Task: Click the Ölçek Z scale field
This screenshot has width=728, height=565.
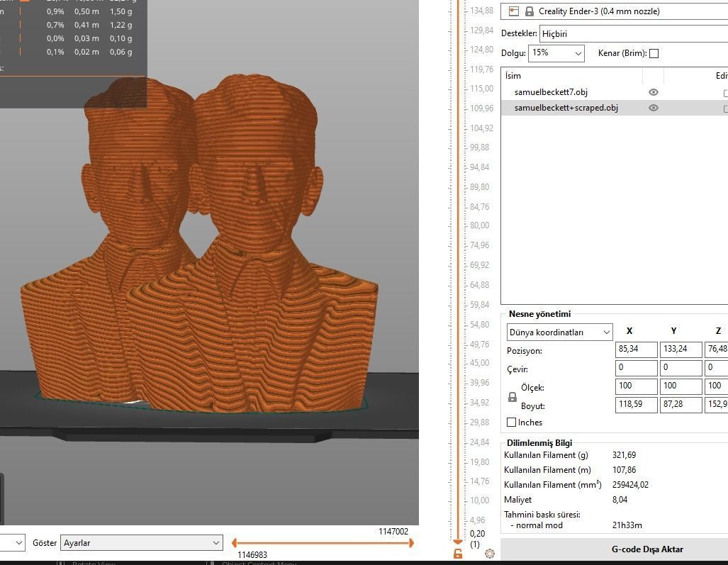Action: (717, 386)
